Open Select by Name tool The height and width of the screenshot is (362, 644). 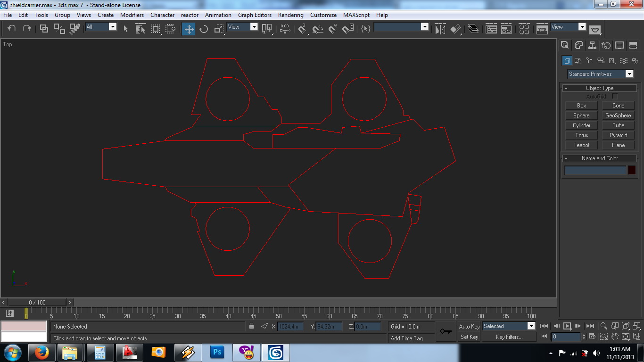(140, 29)
